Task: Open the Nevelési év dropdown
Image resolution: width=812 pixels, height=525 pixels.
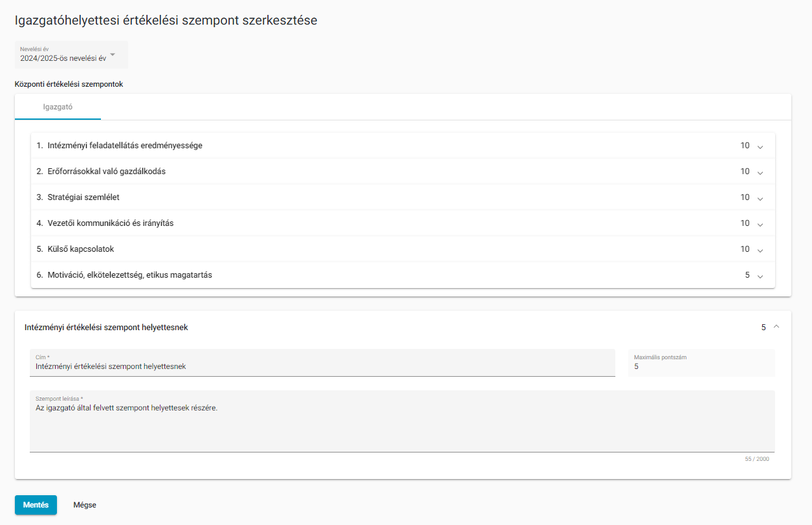Action: point(71,54)
